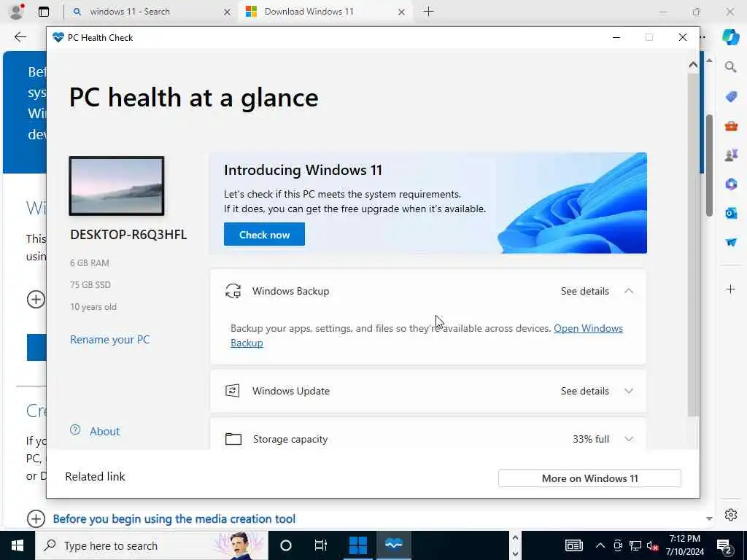The image size is (747, 560).
Task: Open Task View on the taskbar
Action: click(x=321, y=545)
